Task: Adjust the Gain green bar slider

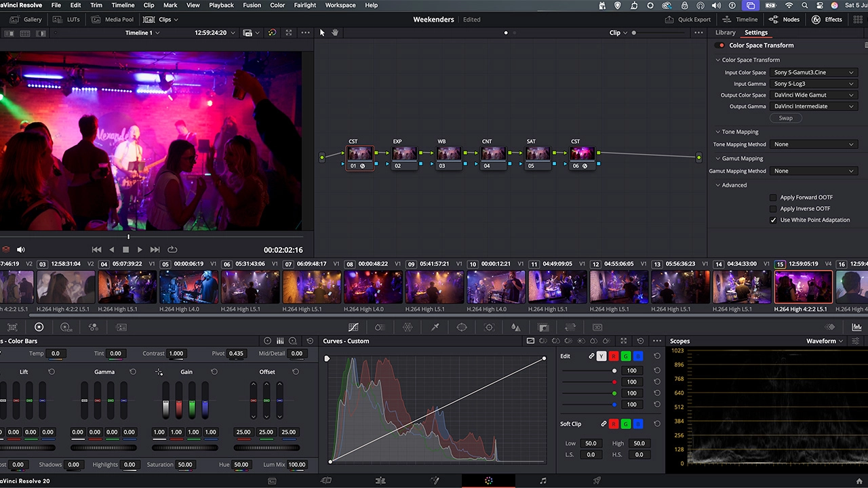Action: [x=192, y=401]
